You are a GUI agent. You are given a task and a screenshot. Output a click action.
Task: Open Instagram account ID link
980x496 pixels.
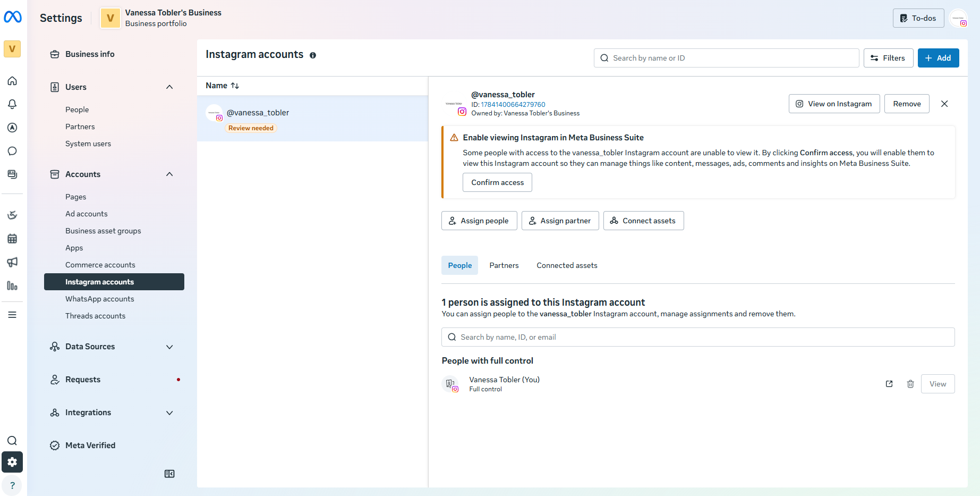[x=513, y=105]
